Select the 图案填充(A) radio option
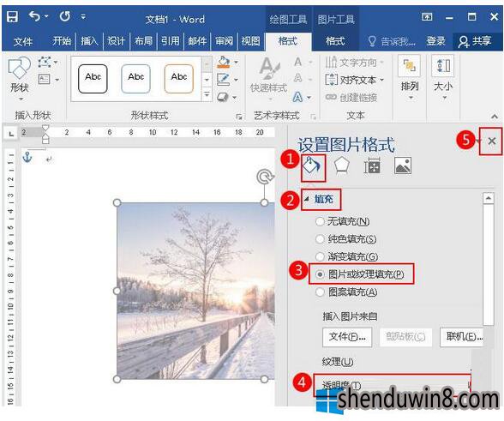The image size is (504, 421). pyautogui.click(x=346, y=292)
